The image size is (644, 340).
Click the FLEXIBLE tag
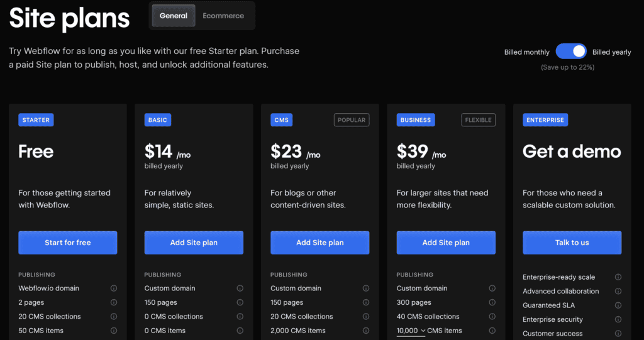479,120
